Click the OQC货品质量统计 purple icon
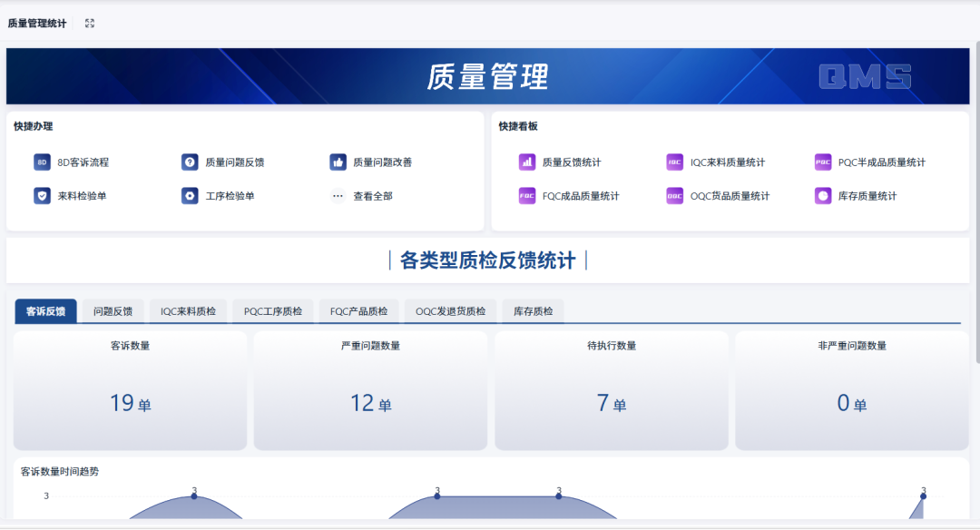980x530 pixels. click(675, 196)
